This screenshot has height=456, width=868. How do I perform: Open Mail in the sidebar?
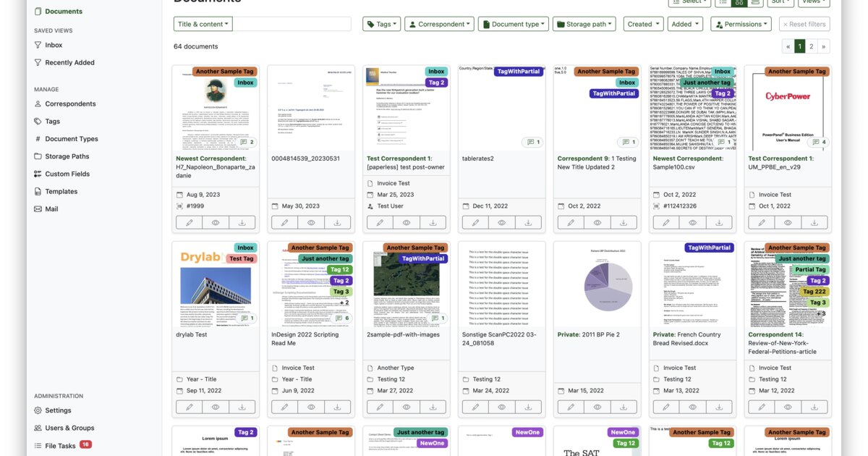51,209
